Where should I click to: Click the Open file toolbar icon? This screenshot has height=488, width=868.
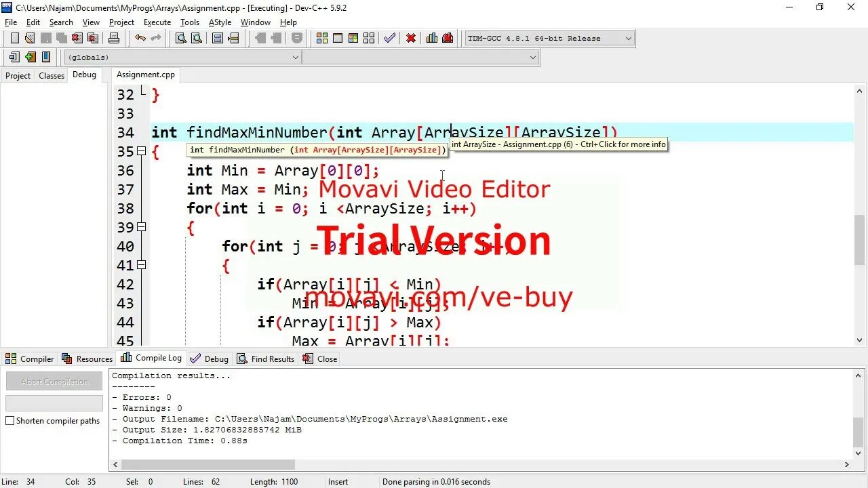click(x=31, y=38)
